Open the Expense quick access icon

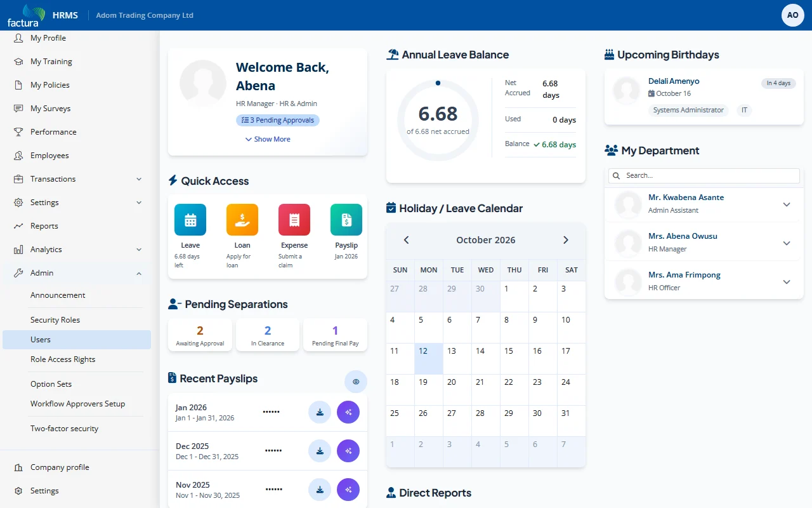pos(294,220)
